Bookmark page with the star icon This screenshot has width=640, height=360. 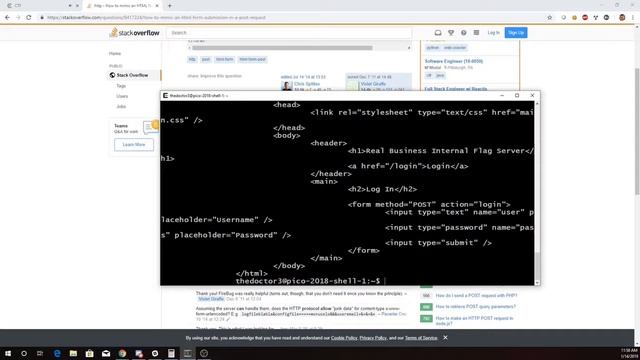549,18
